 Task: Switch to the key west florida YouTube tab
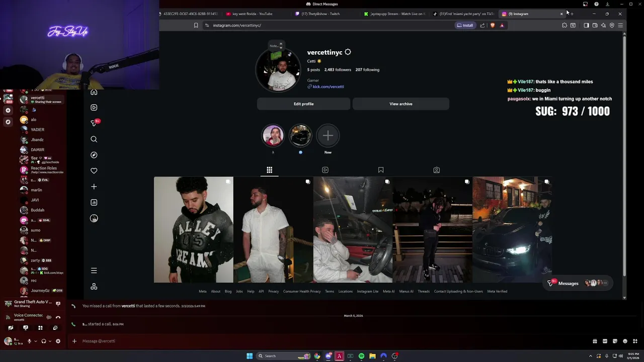(253, 14)
